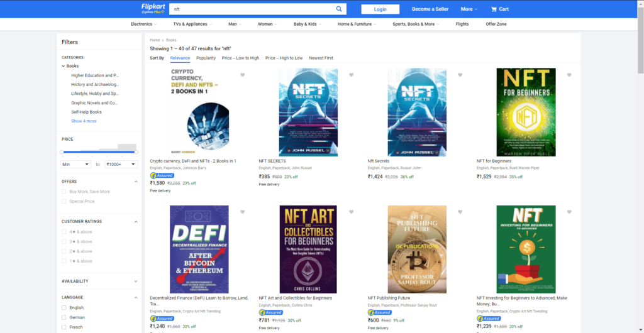This screenshot has height=333, width=644.
Task: Open the Offer Zone link
Action: coord(496,25)
